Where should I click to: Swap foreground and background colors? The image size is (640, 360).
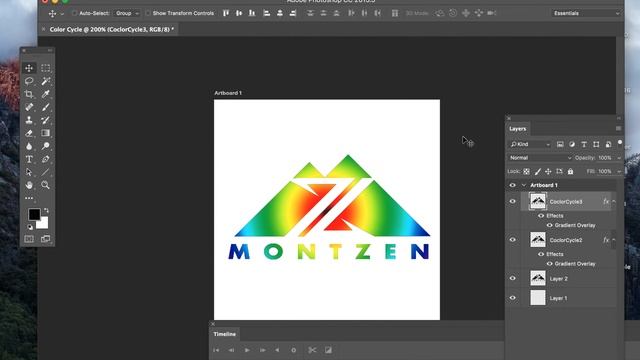[x=46, y=211]
